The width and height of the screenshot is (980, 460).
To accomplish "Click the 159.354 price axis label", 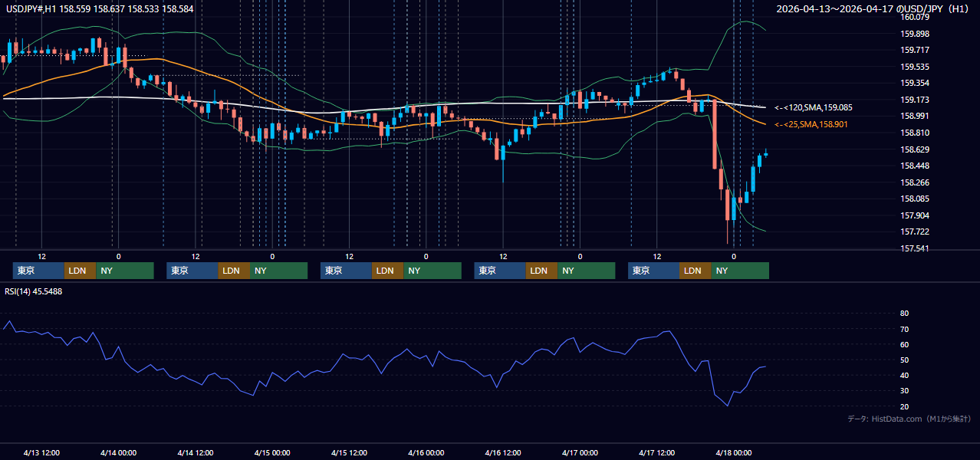I will (x=916, y=83).
